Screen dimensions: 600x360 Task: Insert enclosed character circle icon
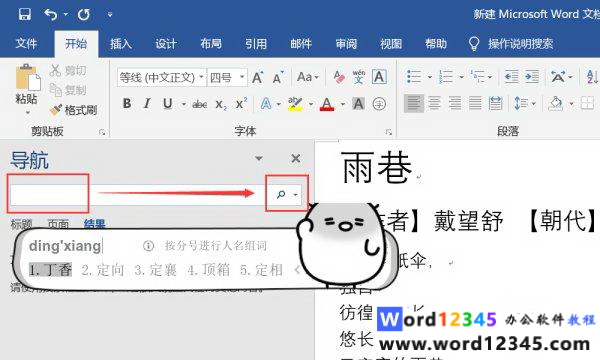click(x=379, y=104)
